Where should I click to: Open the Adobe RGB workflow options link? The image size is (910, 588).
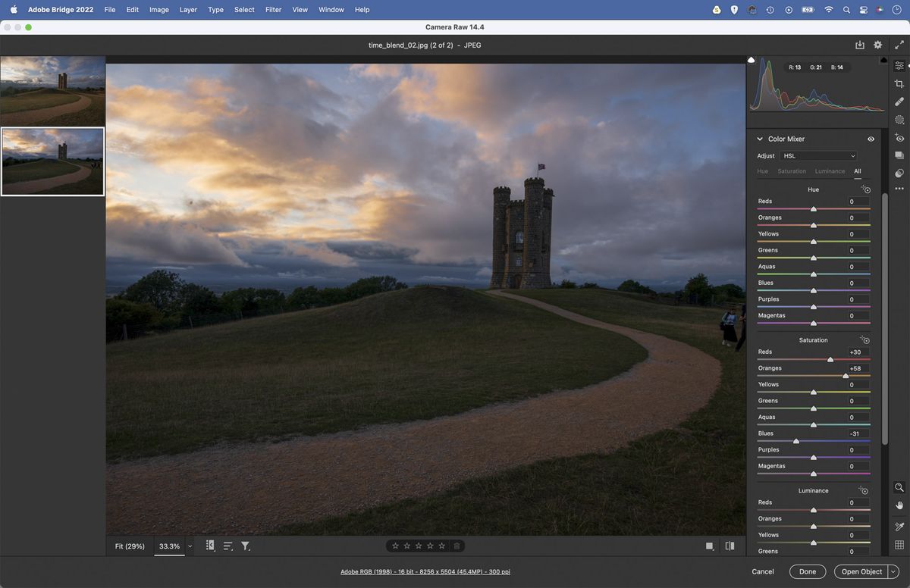[425, 571]
